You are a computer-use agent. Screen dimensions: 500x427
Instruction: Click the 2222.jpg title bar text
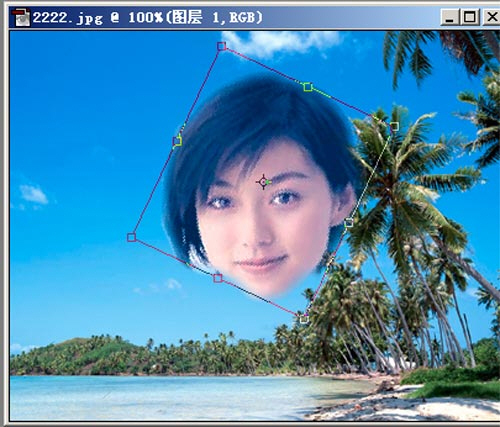coord(148,17)
